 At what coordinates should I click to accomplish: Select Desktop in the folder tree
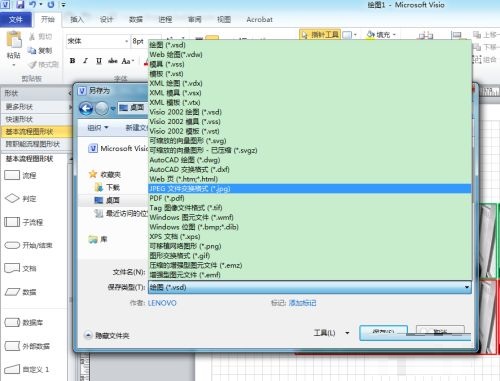tap(112, 200)
